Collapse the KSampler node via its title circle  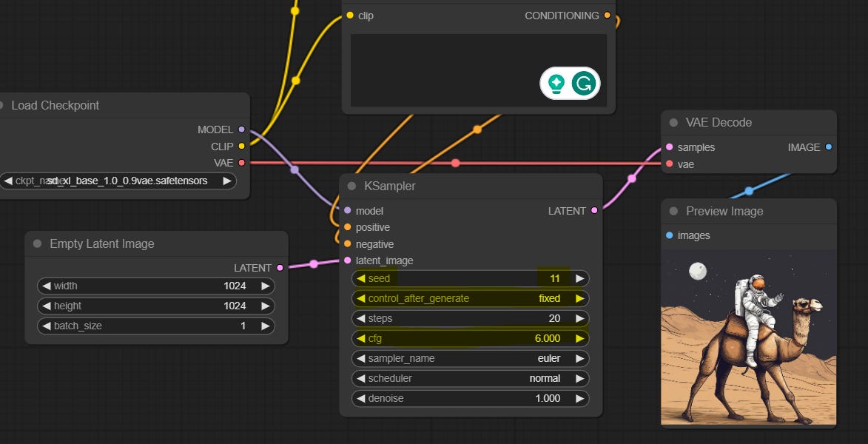[353, 186]
